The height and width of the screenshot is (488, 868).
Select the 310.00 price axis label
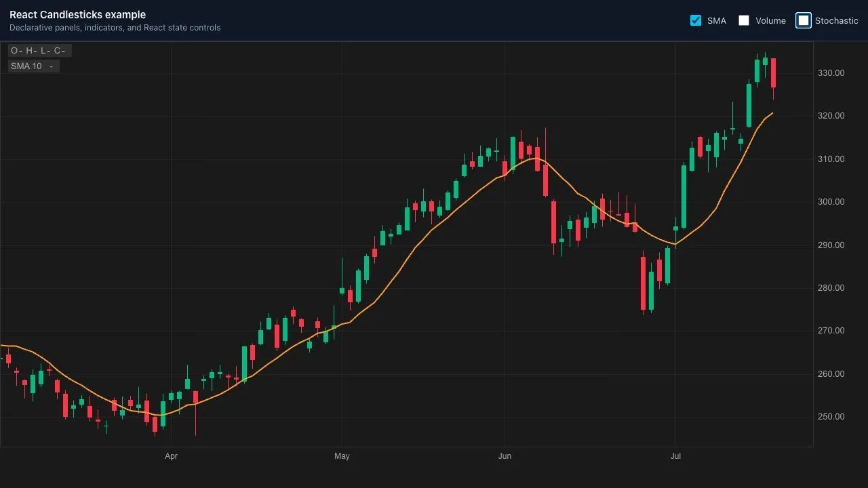coord(831,159)
